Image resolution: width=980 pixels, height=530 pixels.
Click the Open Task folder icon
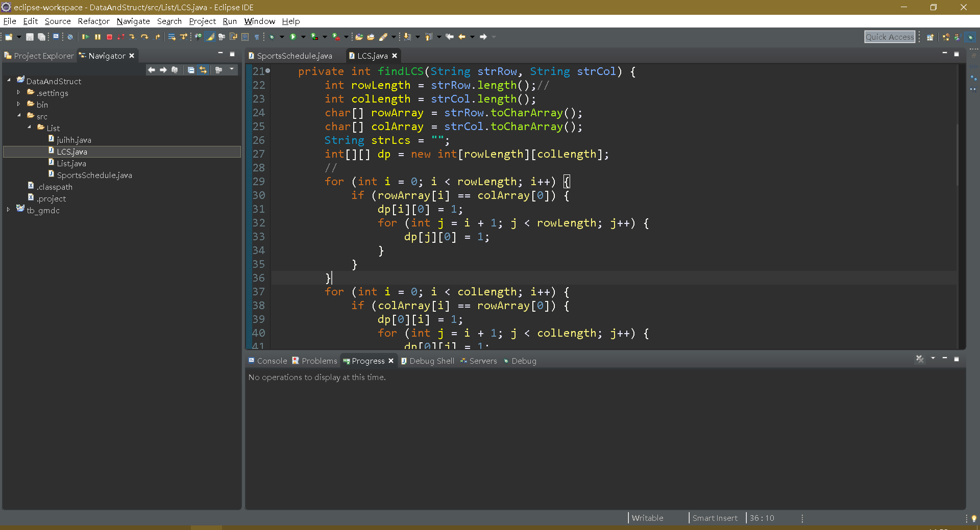tap(371, 37)
